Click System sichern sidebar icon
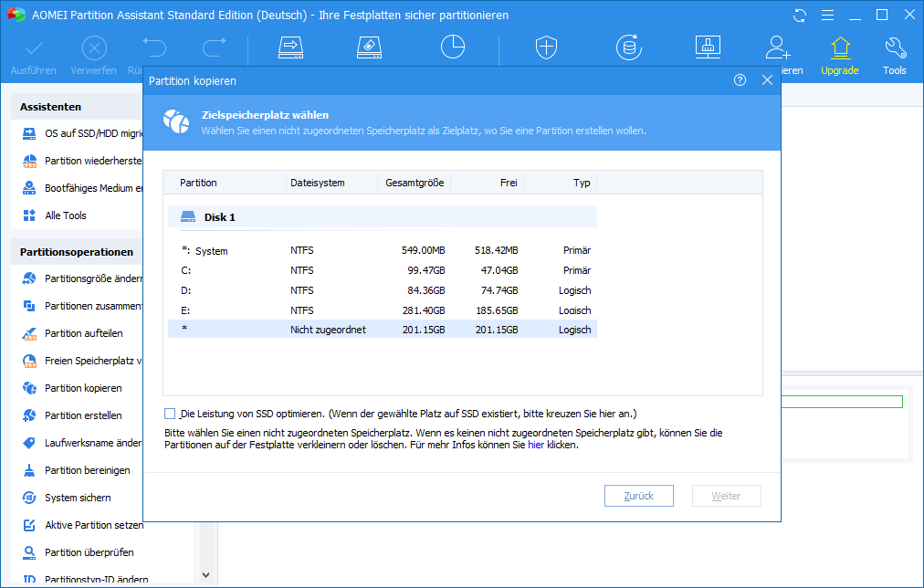Image resolution: width=924 pixels, height=588 pixels. (x=29, y=498)
